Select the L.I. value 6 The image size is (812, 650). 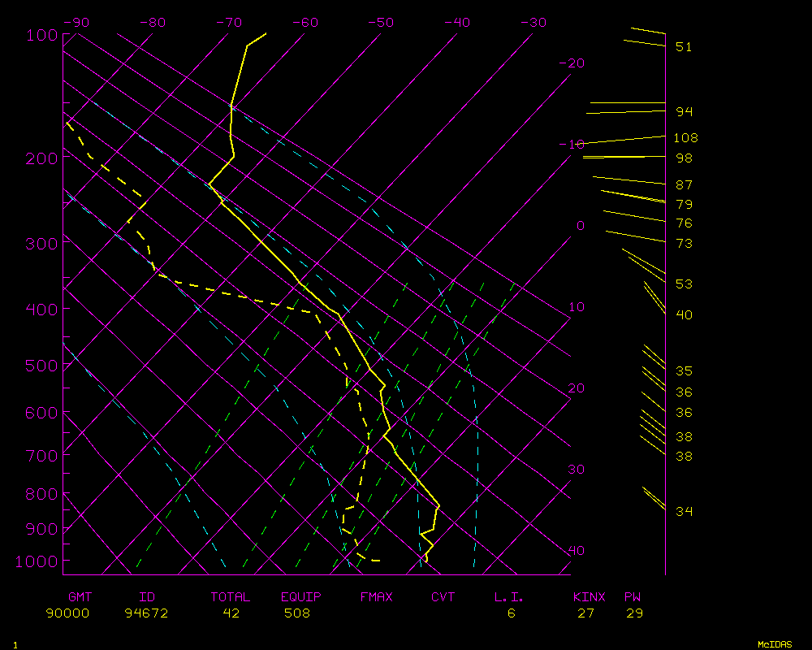512,613
